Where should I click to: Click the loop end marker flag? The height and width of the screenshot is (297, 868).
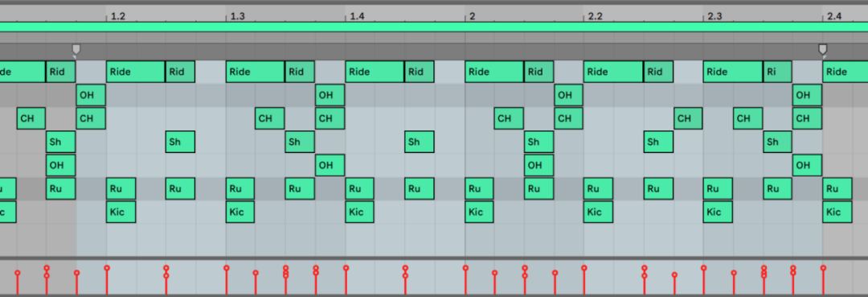823,51
